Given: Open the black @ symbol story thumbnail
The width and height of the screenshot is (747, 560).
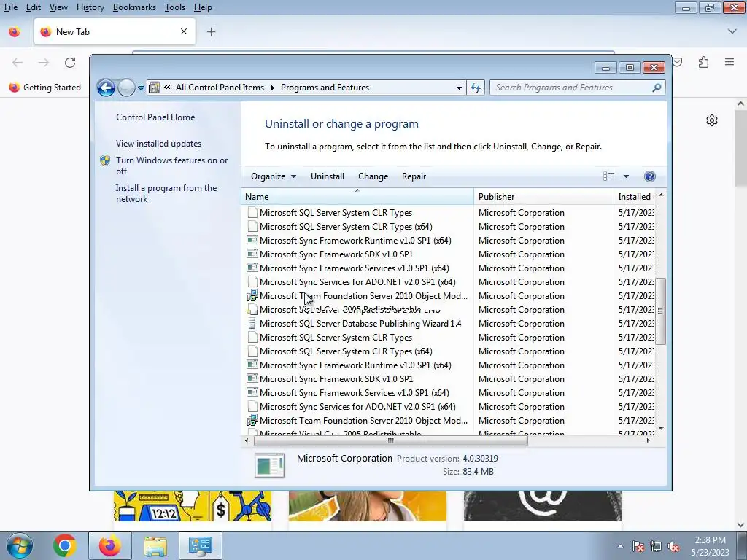Looking at the screenshot, I should click(x=542, y=506).
